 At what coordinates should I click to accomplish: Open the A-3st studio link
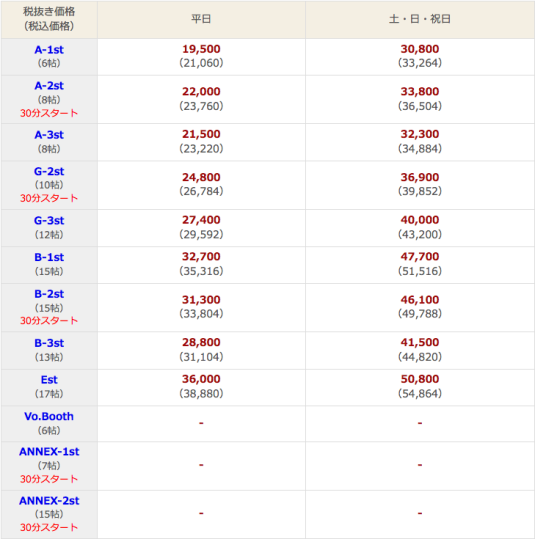pos(49,135)
